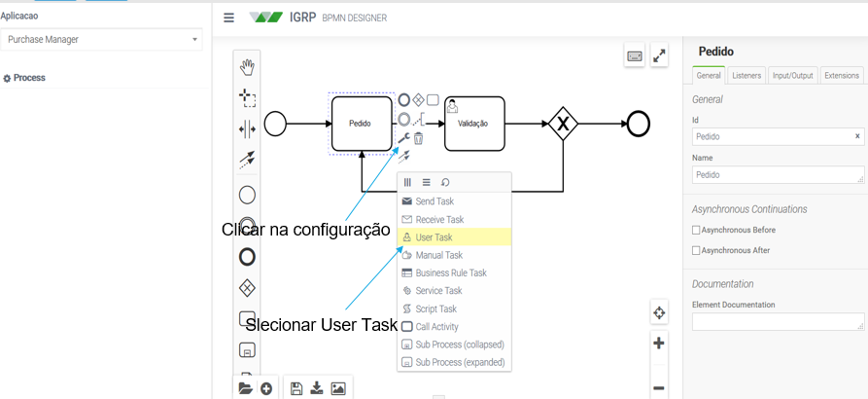Create new diagram with plus icon
The height and width of the screenshot is (399, 868).
pyautogui.click(x=266, y=389)
